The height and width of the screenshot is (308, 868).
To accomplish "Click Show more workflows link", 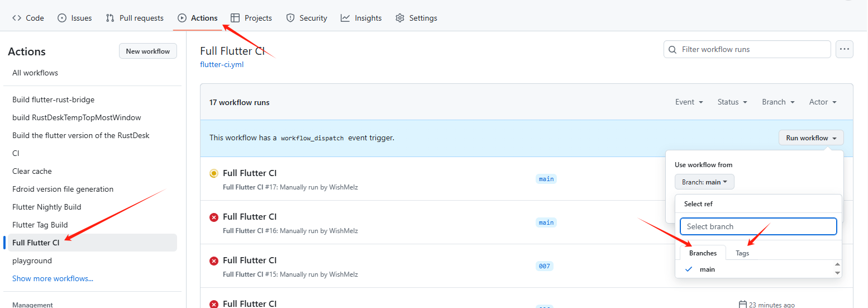I will (x=53, y=278).
